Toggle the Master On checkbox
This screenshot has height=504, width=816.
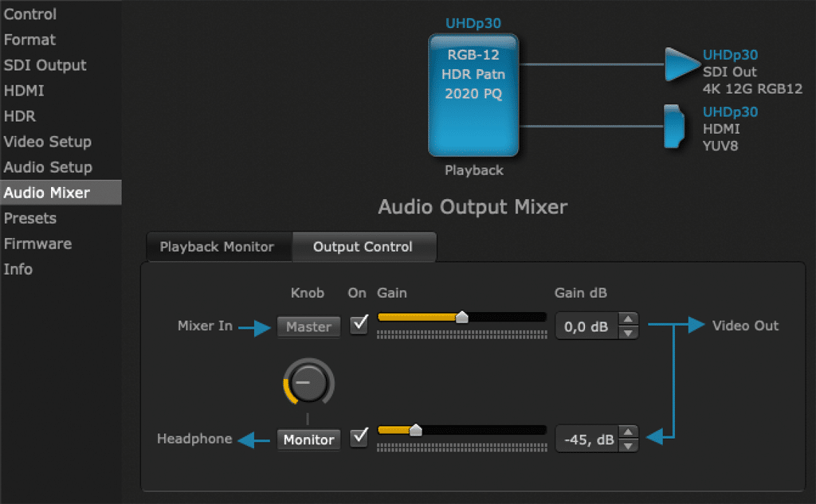[359, 325]
